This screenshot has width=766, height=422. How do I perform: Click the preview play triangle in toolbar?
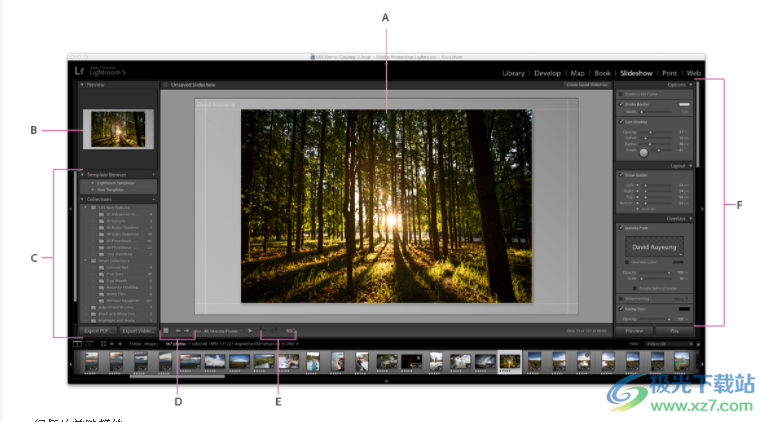(x=250, y=331)
